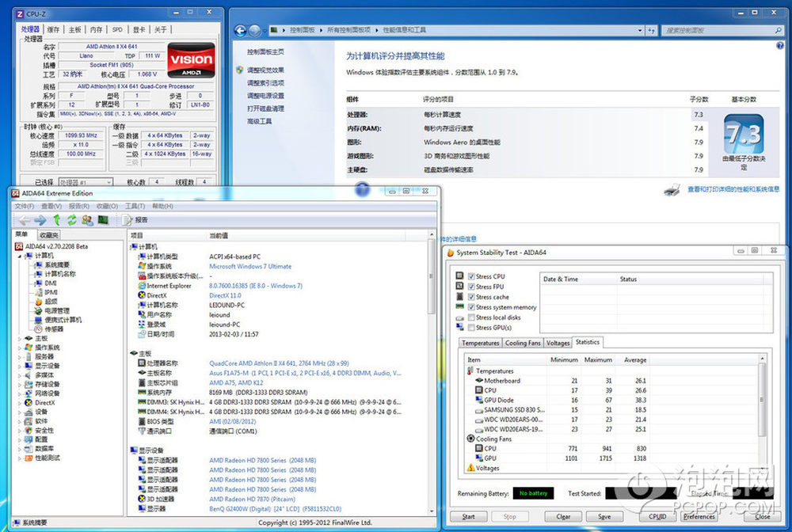Click the green monitor graph toolbar icon
The width and height of the screenshot is (792, 532).
point(103,220)
